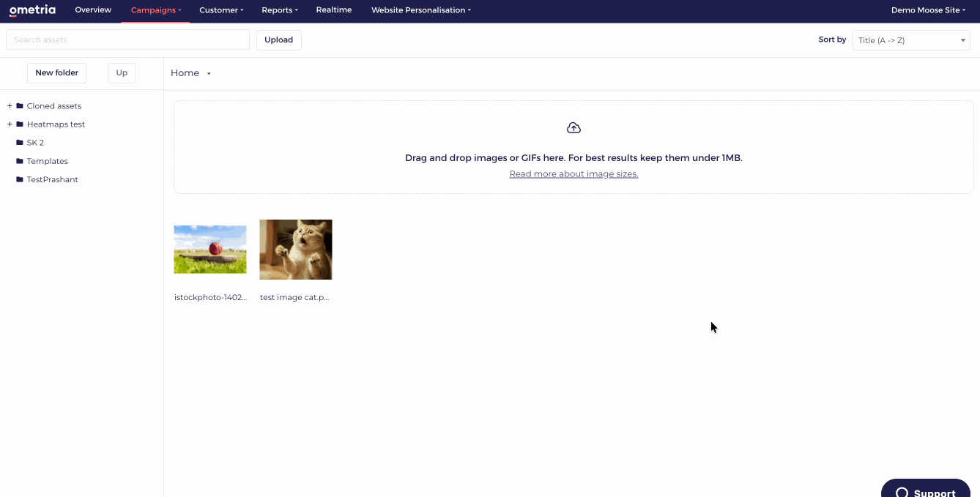Open the Website Personalisation menu
The width and height of the screenshot is (980, 497).
coord(421,10)
